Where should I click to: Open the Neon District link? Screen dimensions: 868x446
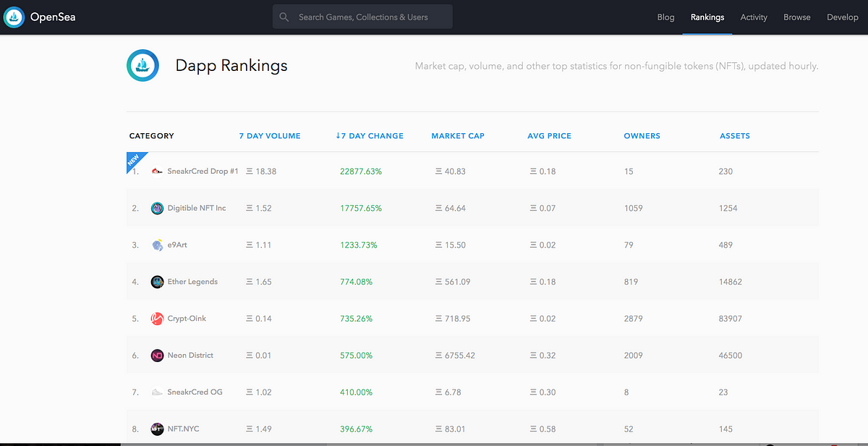point(191,355)
